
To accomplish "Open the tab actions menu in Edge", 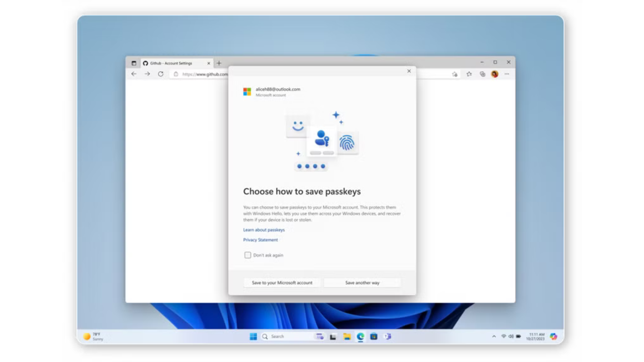I will click(x=134, y=63).
